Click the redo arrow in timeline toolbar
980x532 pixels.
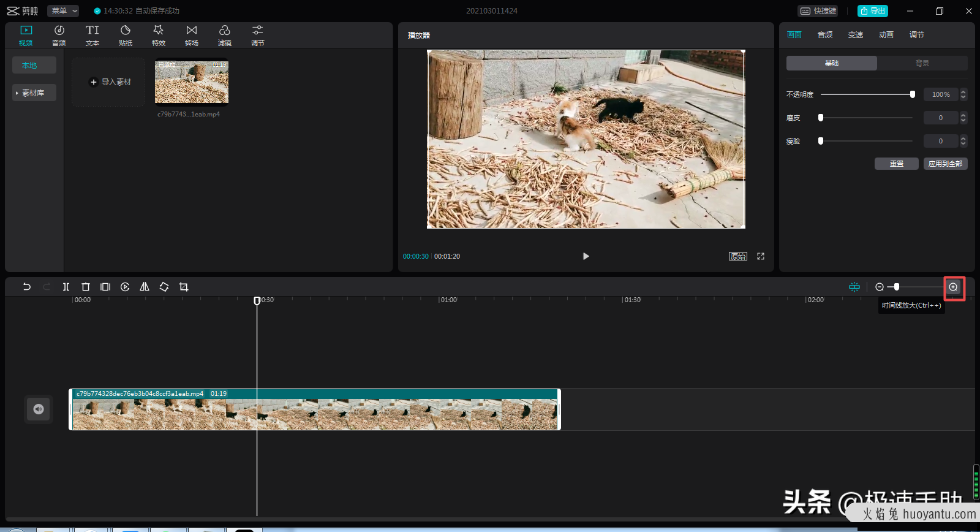pyautogui.click(x=47, y=287)
